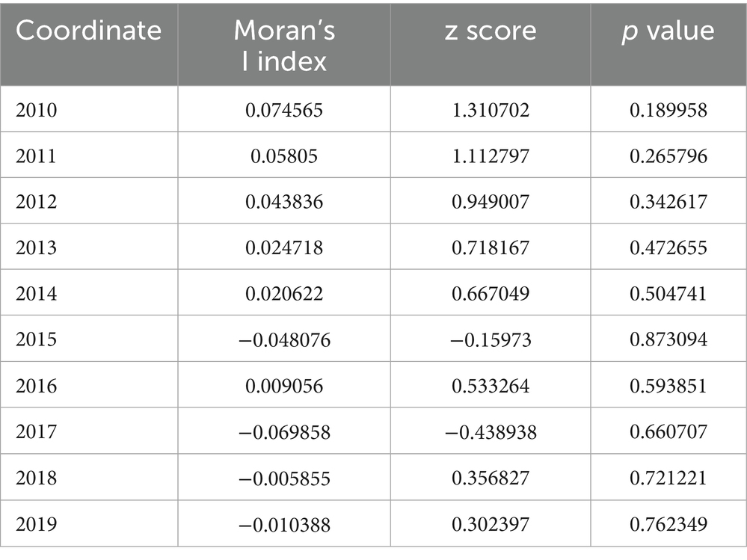Click the Coordinate column header
Screen dimensions: 747x560
click(88, 31)
